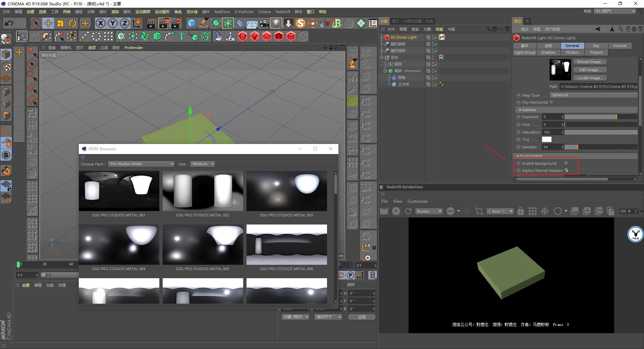The width and height of the screenshot is (644, 349).
Task: Change the Size dropdown from Medium
Action: 202,164
